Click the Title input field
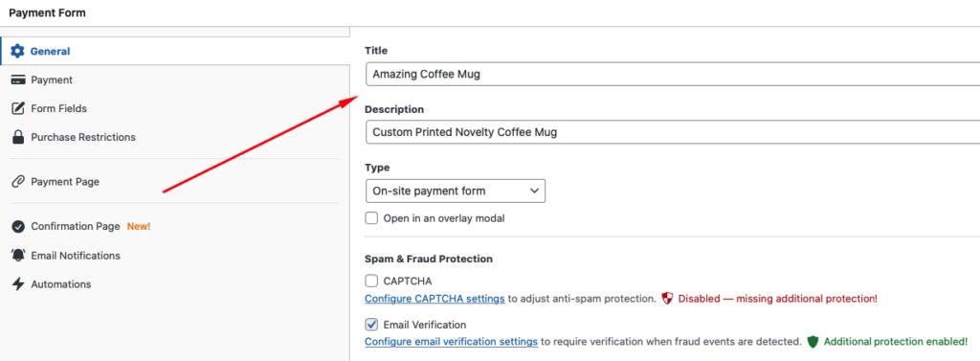Screen dimensions: 980x361 (673, 75)
